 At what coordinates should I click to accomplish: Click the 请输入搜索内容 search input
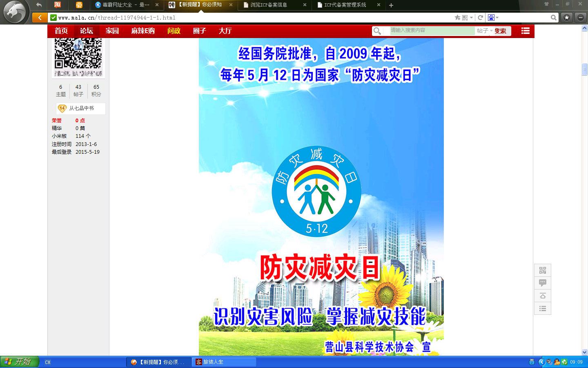(432, 31)
